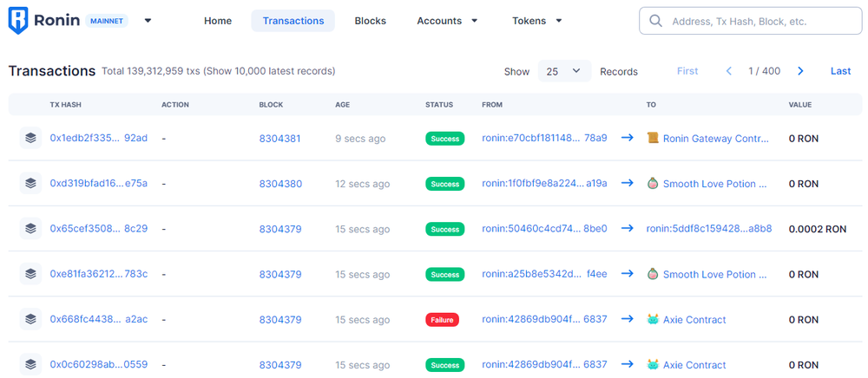Click stack icon for tx 0xd319bfad16...e75a

[x=30, y=184]
